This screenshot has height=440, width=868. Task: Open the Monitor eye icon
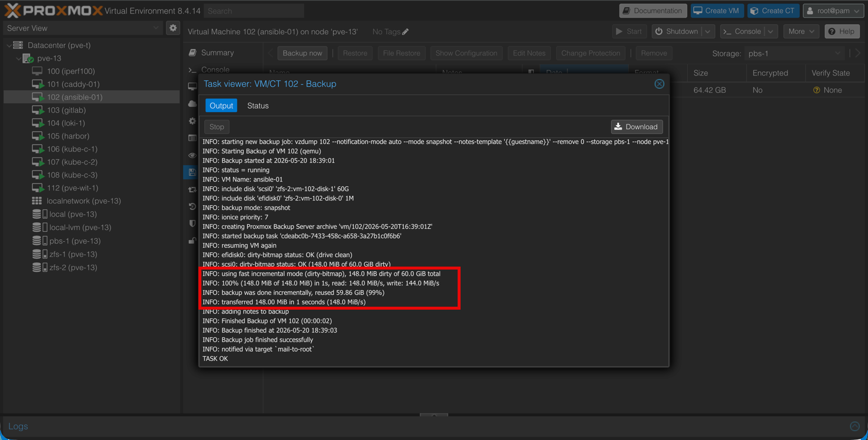(x=192, y=155)
